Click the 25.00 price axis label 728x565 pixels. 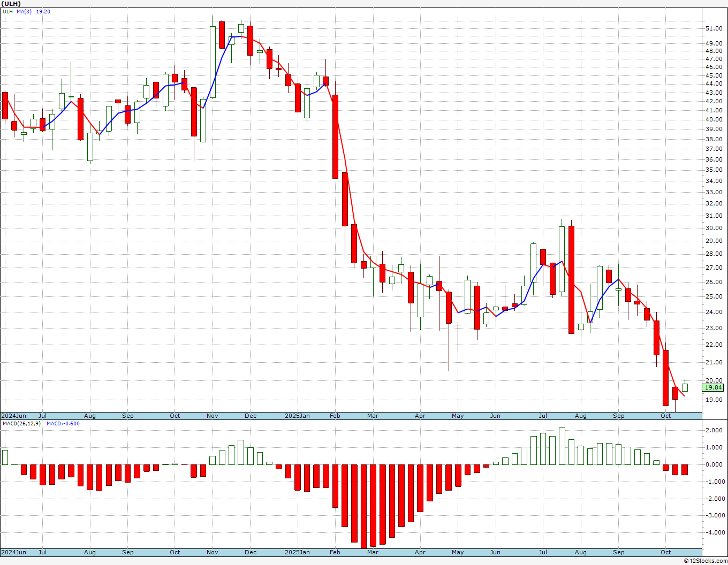(x=714, y=296)
